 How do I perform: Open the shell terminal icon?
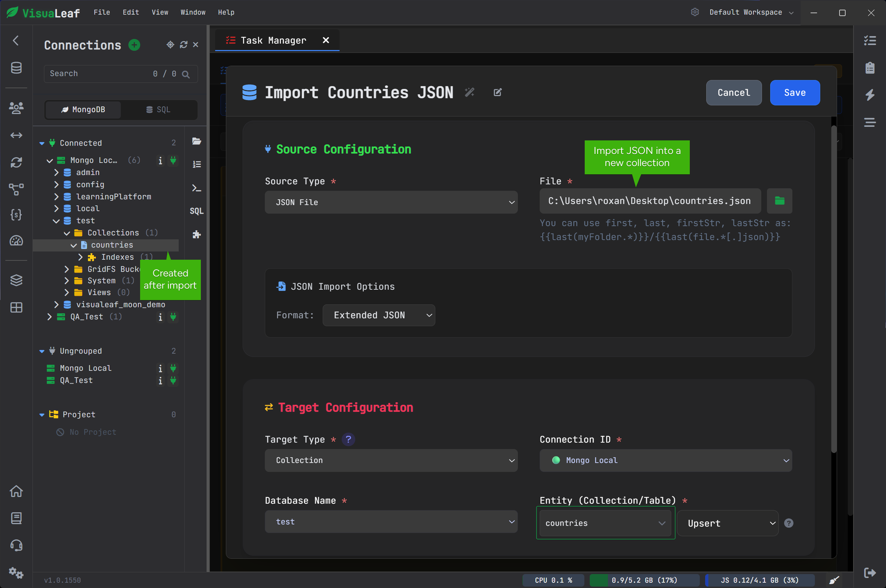(x=197, y=188)
